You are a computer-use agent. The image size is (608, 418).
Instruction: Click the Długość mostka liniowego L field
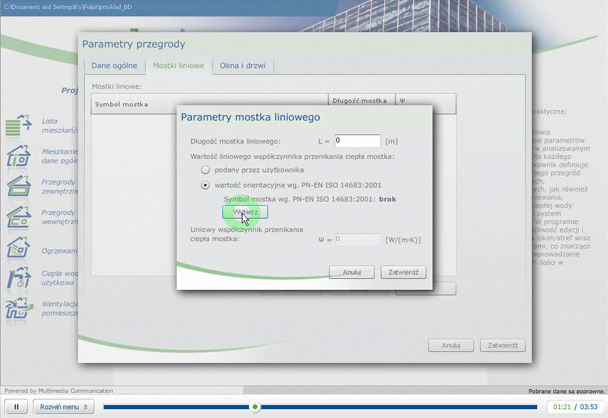tap(357, 141)
